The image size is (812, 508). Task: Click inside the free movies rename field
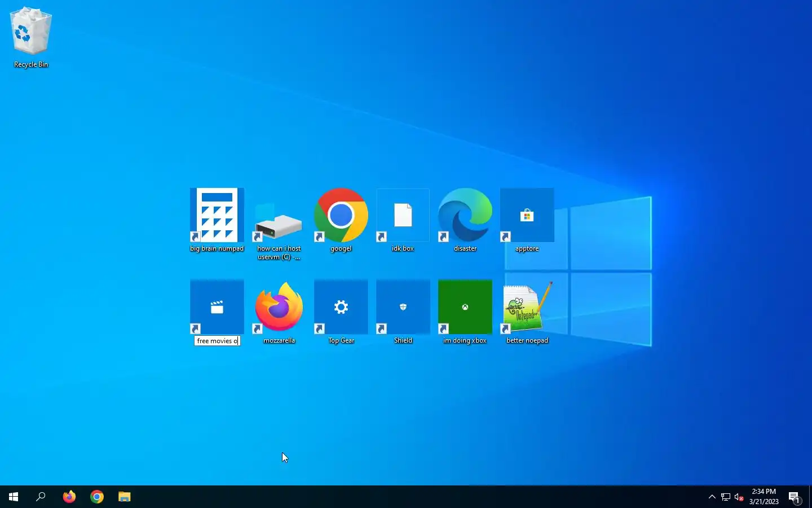click(x=217, y=341)
